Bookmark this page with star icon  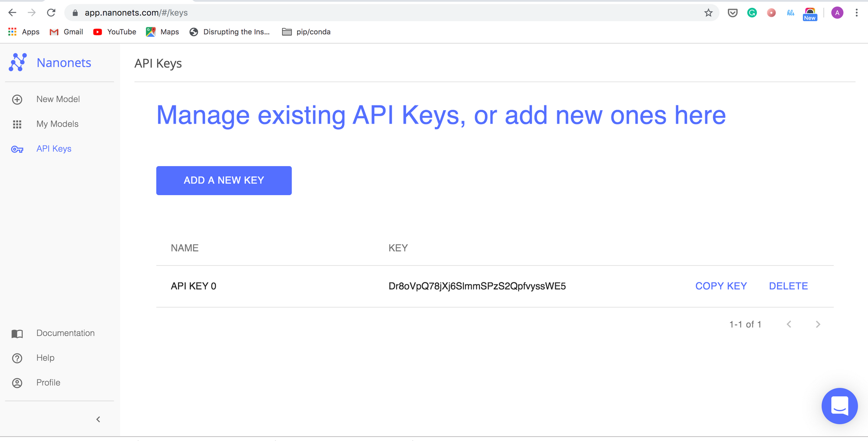[x=708, y=13]
